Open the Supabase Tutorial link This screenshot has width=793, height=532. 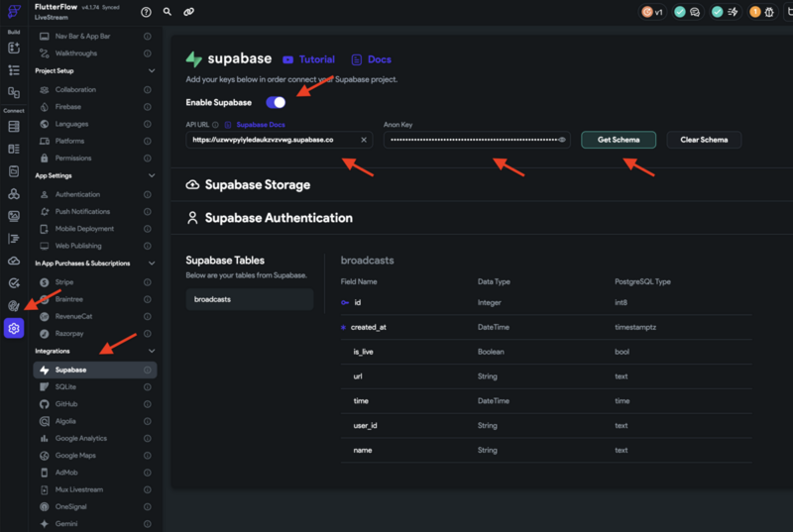tap(308, 59)
